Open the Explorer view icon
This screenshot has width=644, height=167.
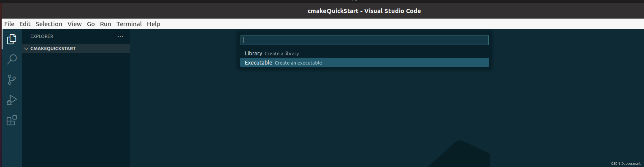(11, 39)
